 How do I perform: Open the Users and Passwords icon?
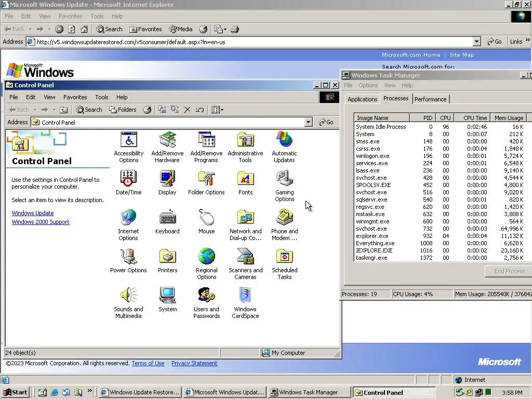pos(206,303)
